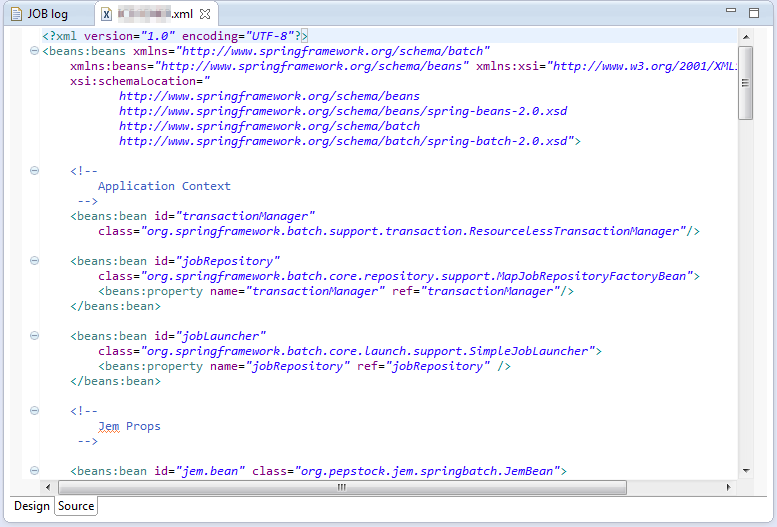The width and height of the screenshot is (777, 527).
Task: Click the vertical scrollbar down arrow
Action: 746,470
